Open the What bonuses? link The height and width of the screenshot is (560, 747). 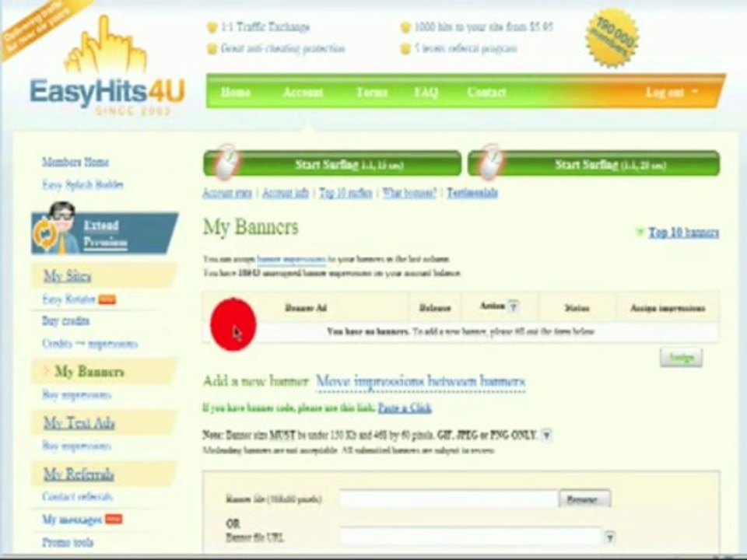click(x=409, y=193)
